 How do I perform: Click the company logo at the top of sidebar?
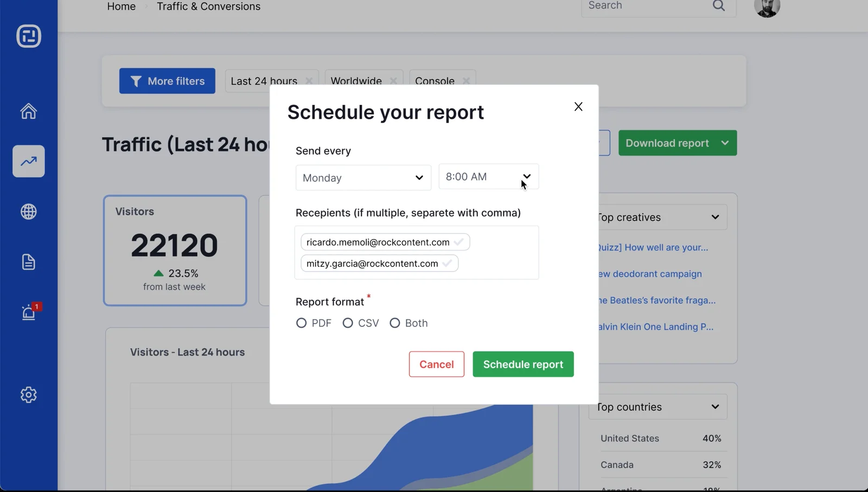pos(28,36)
